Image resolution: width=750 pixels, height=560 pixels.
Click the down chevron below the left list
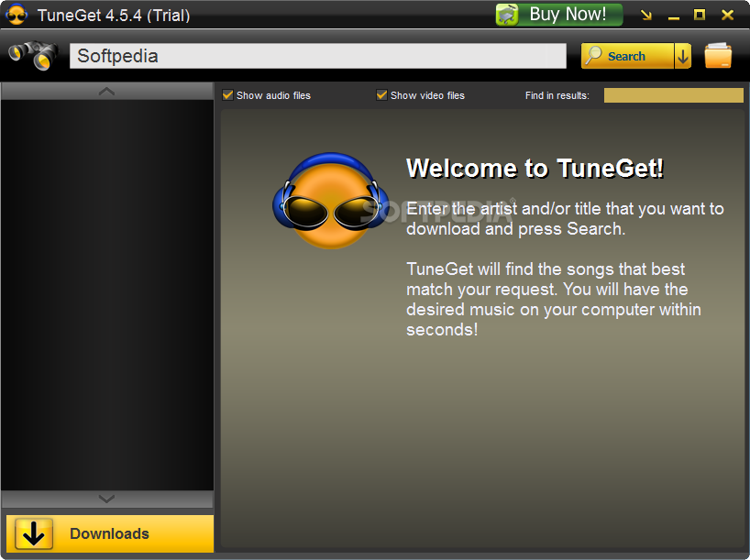click(x=106, y=499)
